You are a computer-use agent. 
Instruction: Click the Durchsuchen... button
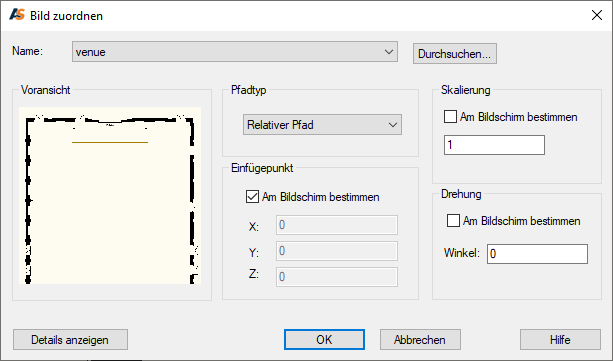pos(455,54)
